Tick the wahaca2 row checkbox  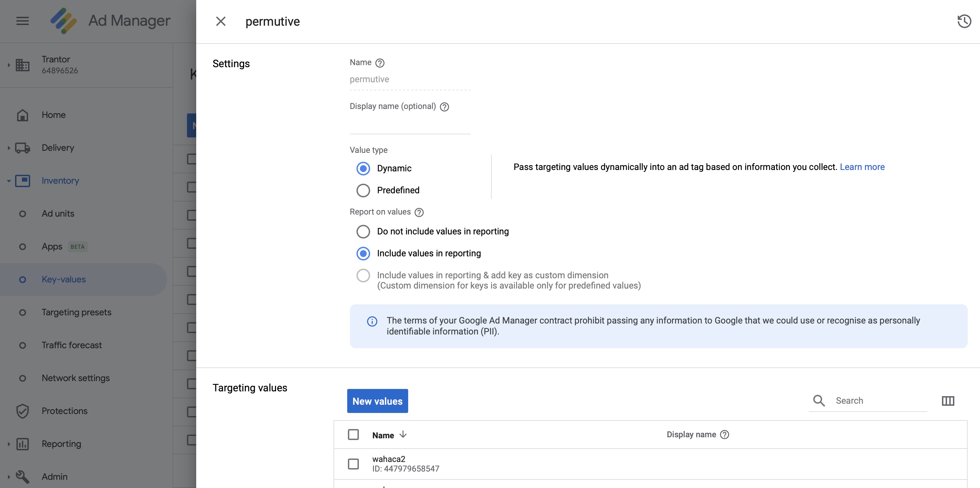click(353, 464)
